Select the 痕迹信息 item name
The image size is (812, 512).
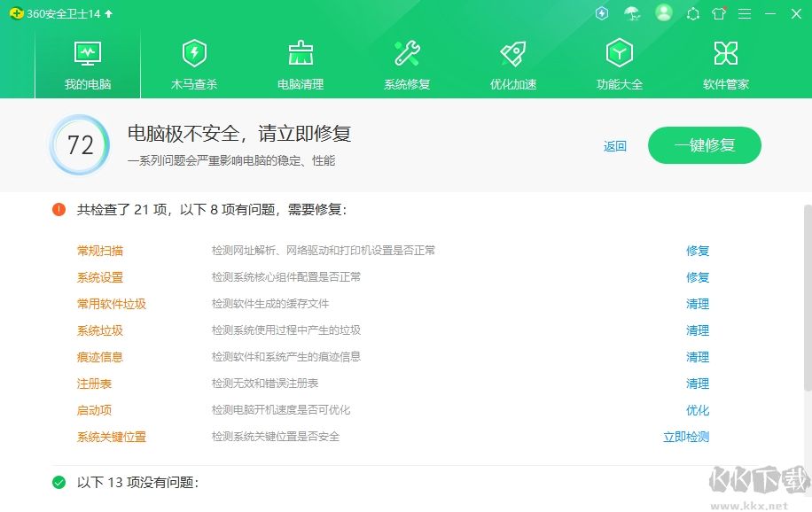click(x=100, y=357)
